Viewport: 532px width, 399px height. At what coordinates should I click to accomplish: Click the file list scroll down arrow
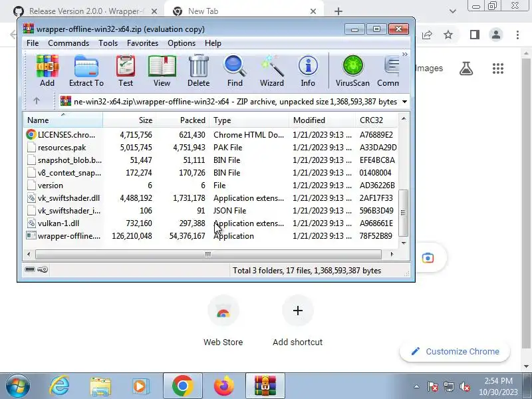click(404, 243)
